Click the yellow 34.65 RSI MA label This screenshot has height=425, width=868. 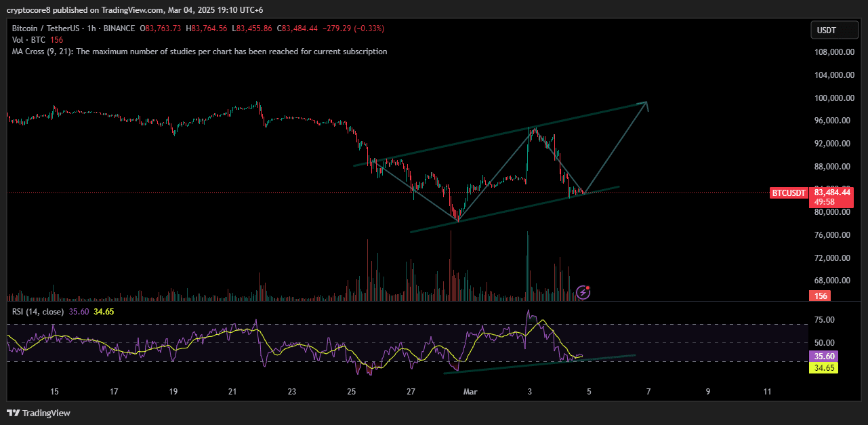(x=823, y=368)
